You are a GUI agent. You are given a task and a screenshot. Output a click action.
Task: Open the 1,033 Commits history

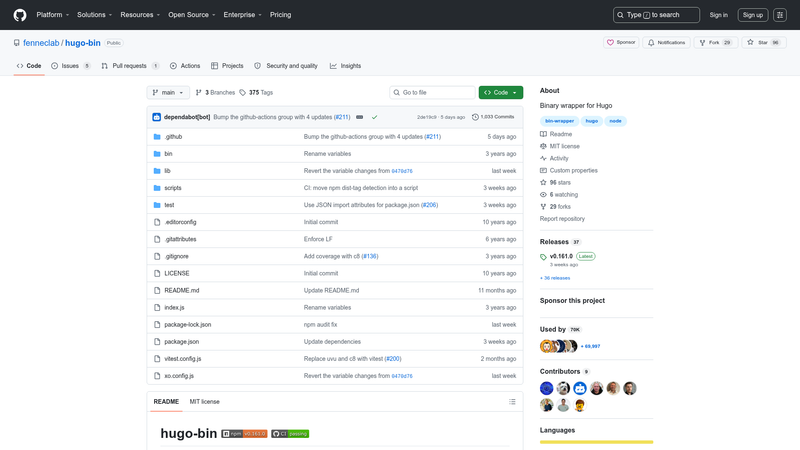493,117
